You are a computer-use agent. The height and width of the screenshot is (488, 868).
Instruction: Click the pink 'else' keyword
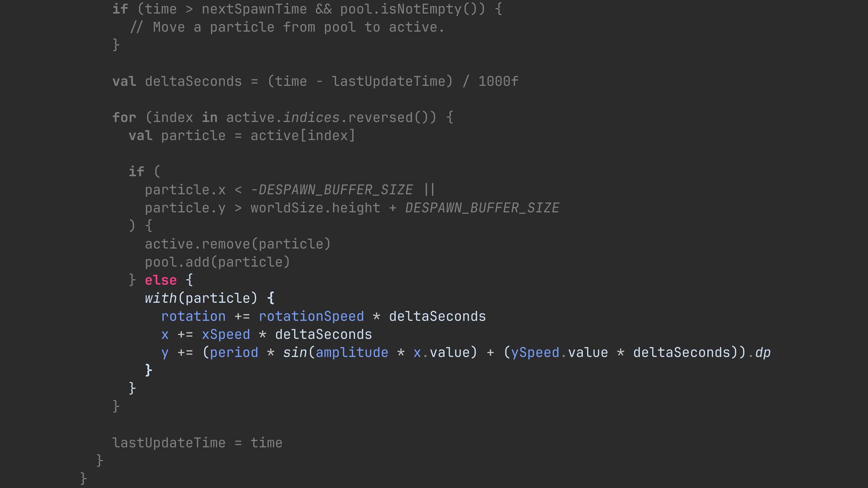pyautogui.click(x=160, y=280)
